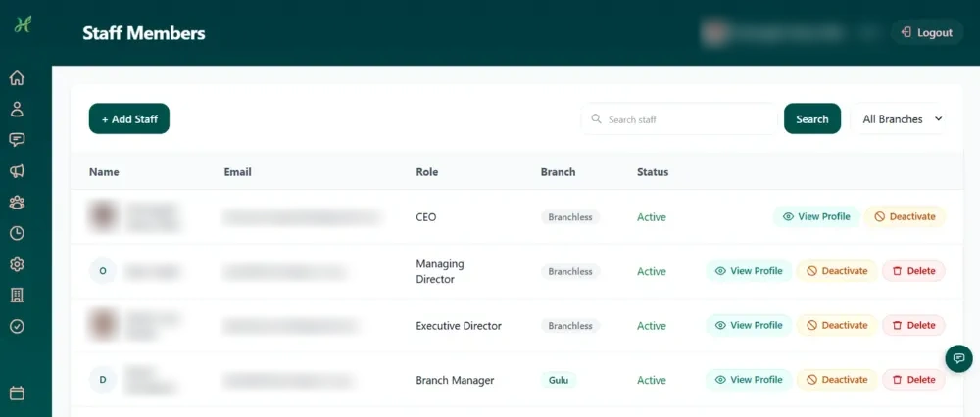Click the Managing Director's Branchless tag
Viewport: 980px width, 417px height.
(570, 271)
